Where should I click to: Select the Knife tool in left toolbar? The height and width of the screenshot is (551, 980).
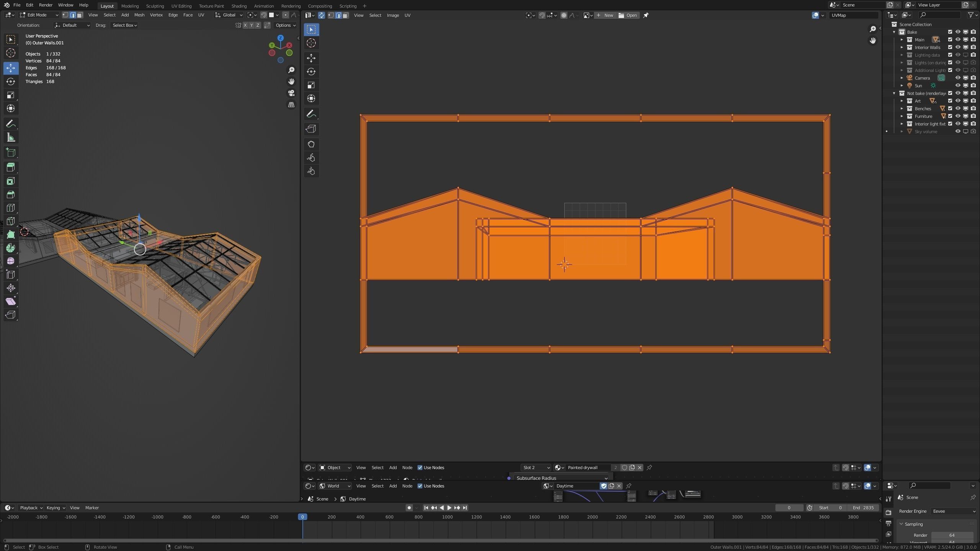11,221
